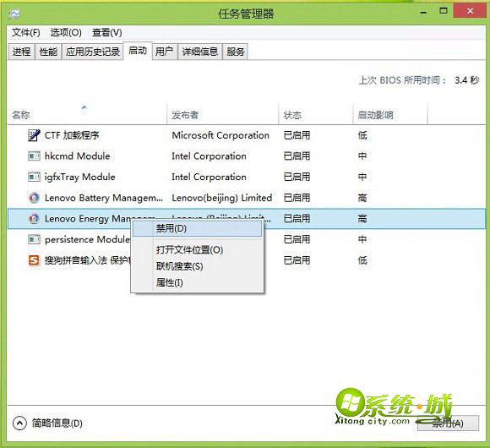Viewport: 490px width, 448px height.
Task: Choose 联机搜索(S) in context menu
Action: (x=197, y=266)
